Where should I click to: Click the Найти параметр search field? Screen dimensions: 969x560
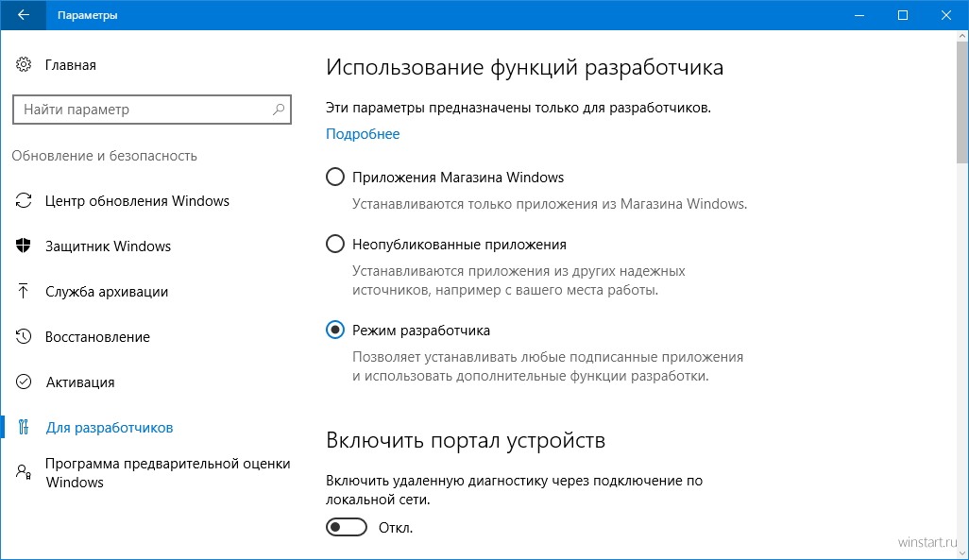point(151,110)
